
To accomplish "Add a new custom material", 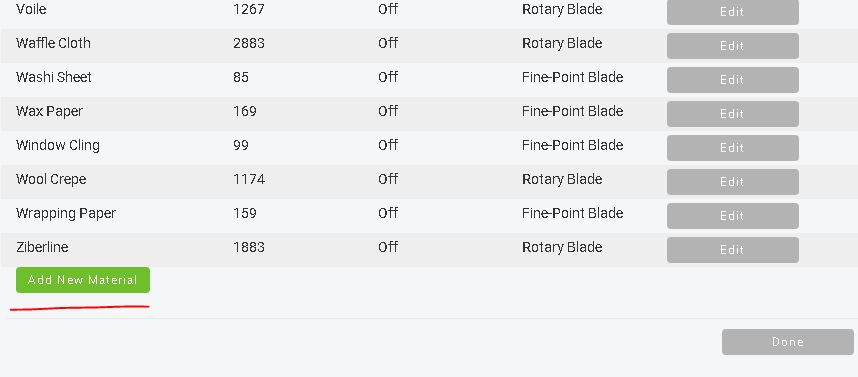I will pyautogui.click(x=83, y=280).
